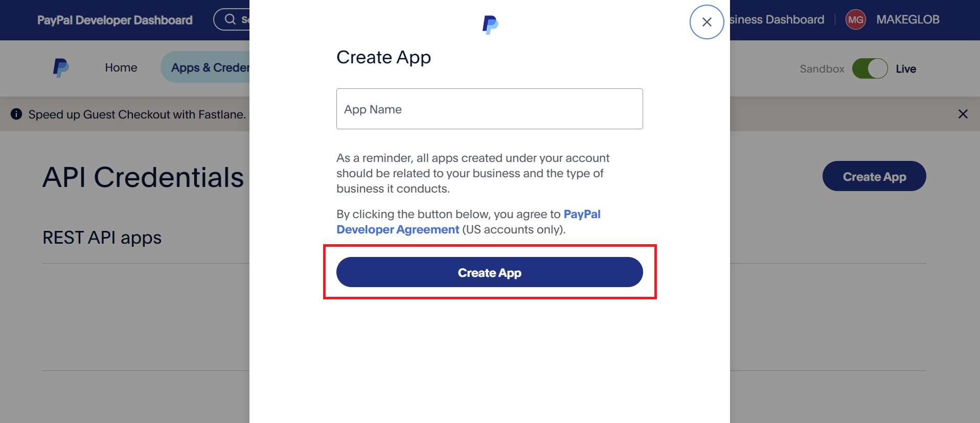Click the PayPal logo in modal header
The height and width of the screenshot is (423, 980).
tap(490, 25)
